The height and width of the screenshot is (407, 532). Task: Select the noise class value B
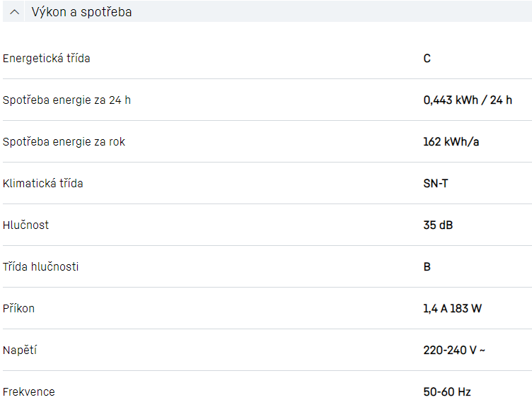(427, 266)
